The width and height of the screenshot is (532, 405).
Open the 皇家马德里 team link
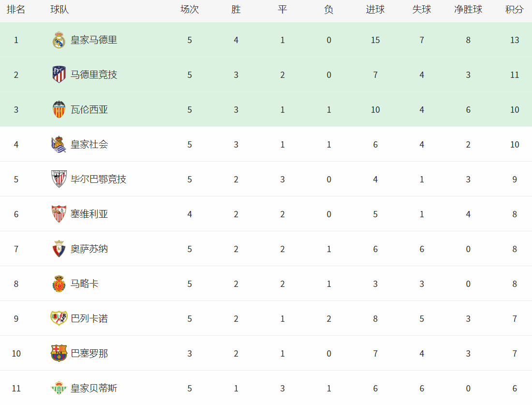tap(94, 40)
